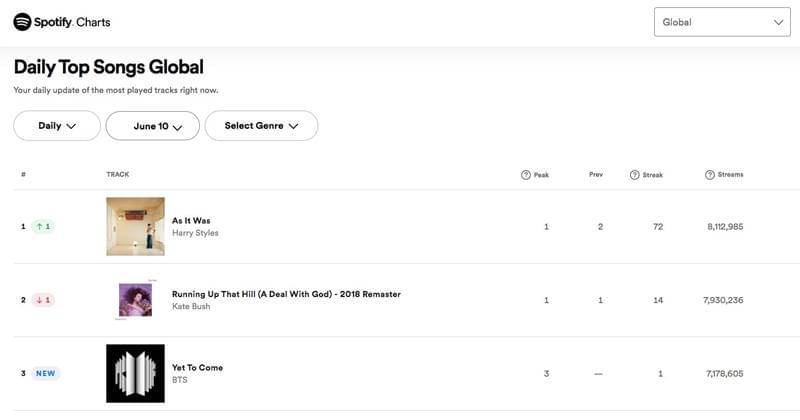Expand the Daily frequency dropdown
Screen dimensions: 800x420
pos(57,126)
